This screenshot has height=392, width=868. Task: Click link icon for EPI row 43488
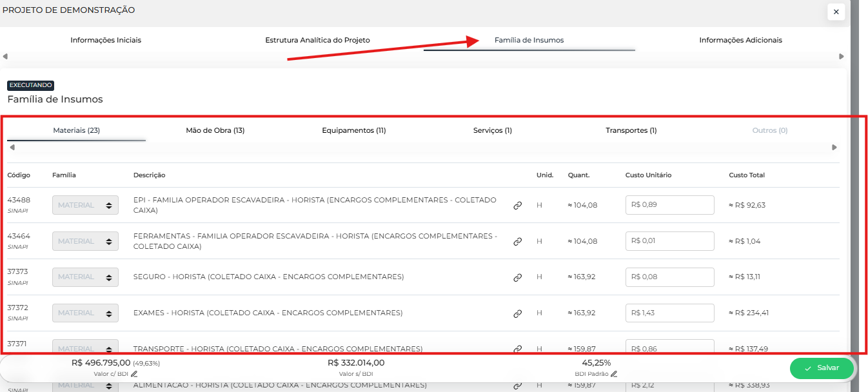pos(517,206)
